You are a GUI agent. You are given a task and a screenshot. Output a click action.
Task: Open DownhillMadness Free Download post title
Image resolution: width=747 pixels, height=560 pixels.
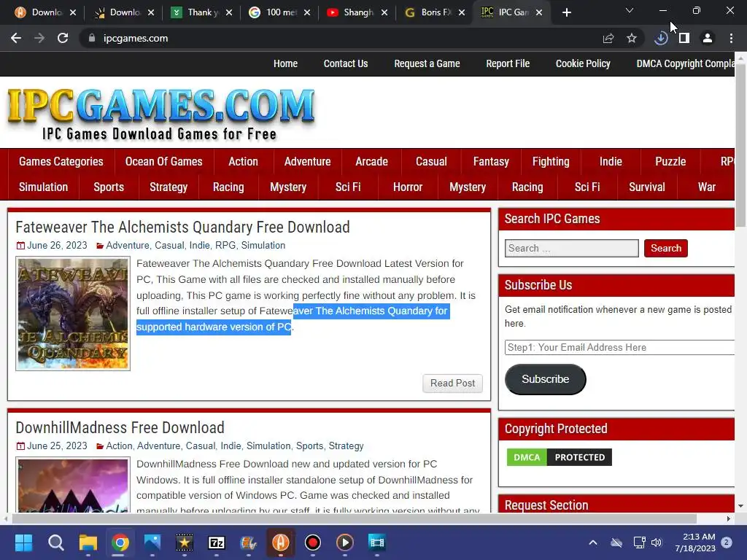(120, 427)
